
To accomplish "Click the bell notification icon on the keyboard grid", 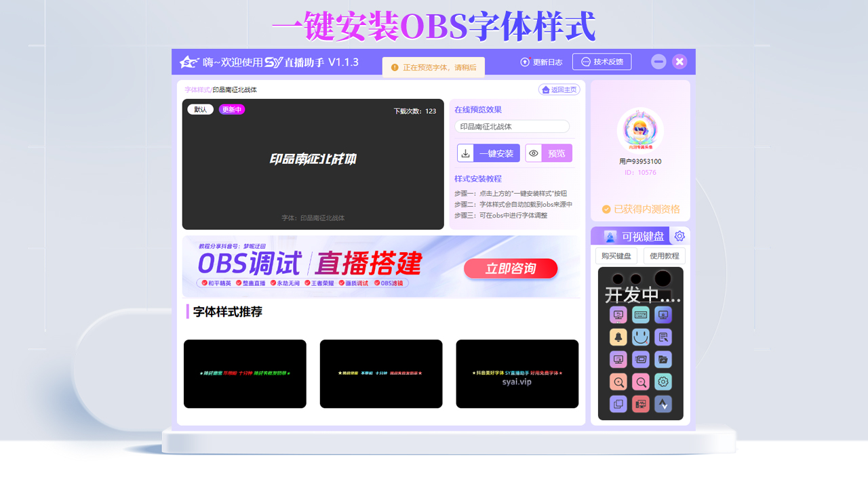I will tap(618, 337).
